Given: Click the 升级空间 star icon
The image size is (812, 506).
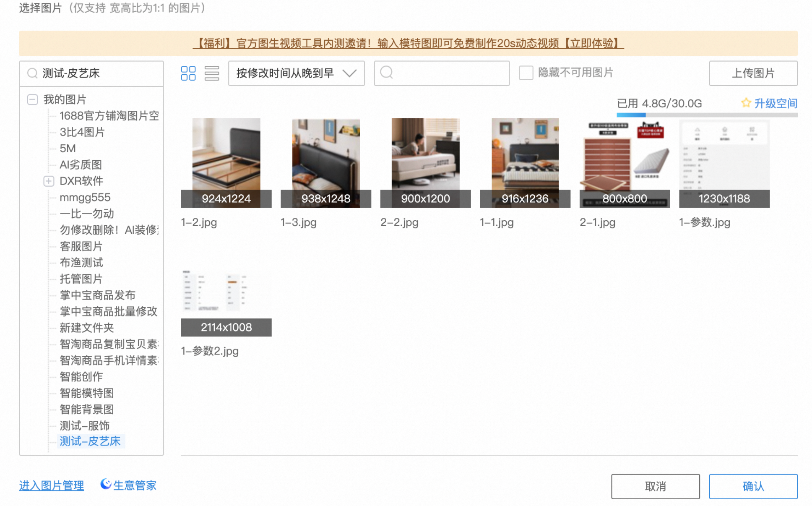Looking at the screenshot, I should (x=745, y=103).
